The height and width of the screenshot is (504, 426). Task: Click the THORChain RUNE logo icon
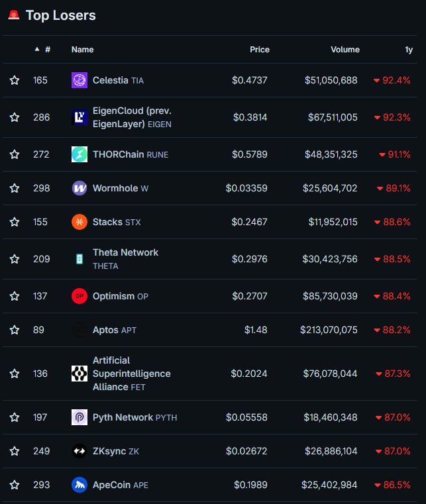[80, 154]
